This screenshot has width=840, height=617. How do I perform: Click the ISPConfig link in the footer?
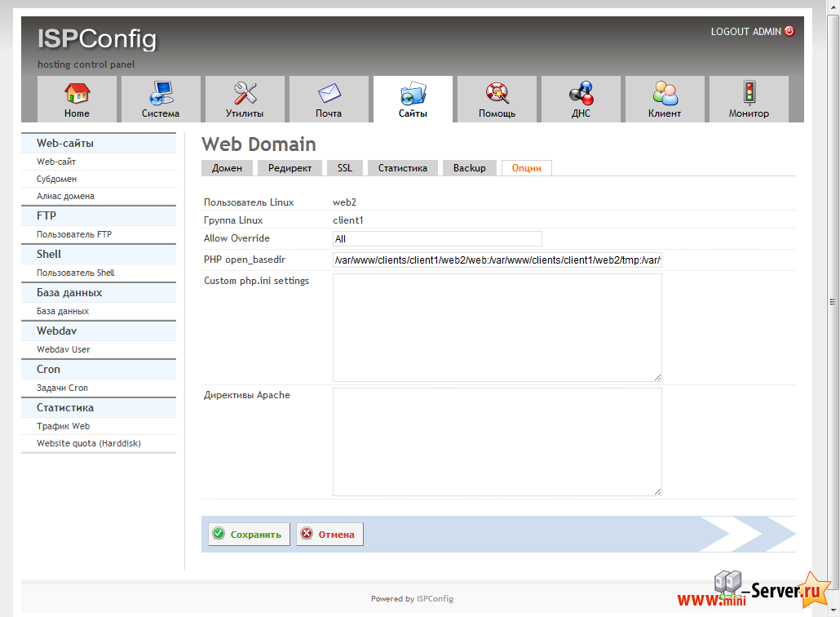435,599
